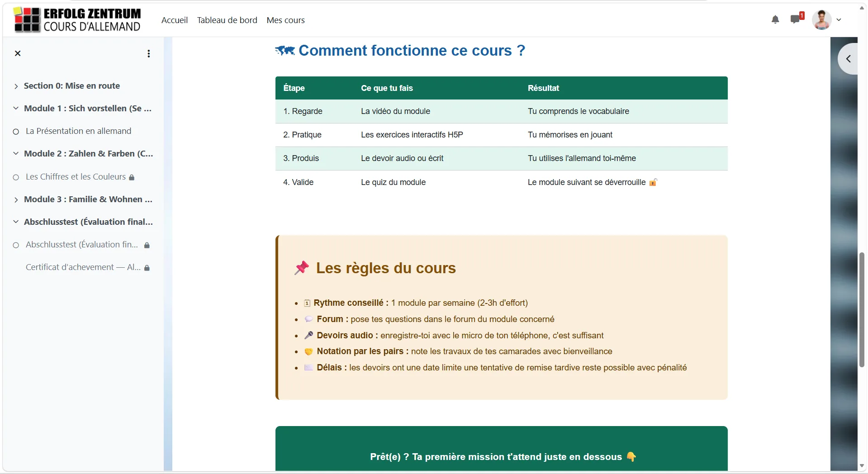Viewport: 868px width, 474px height.
Task: Expand the user menu arrow
Action: [839, 20]
